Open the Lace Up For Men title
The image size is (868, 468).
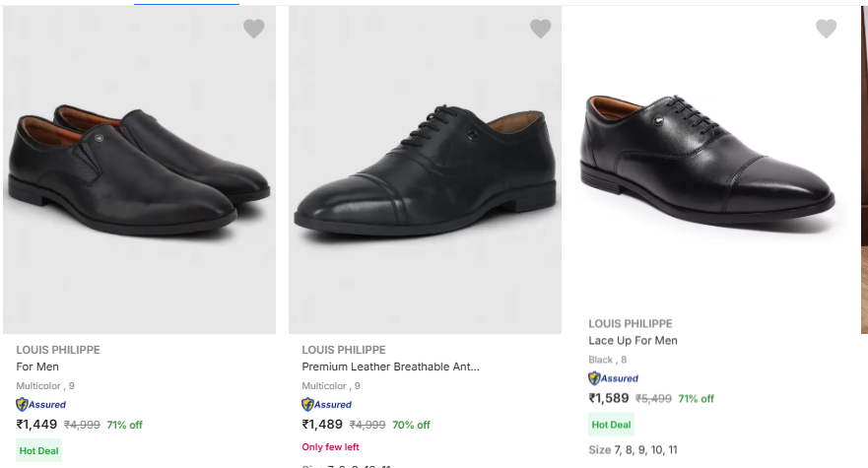(x=633, y=341)
